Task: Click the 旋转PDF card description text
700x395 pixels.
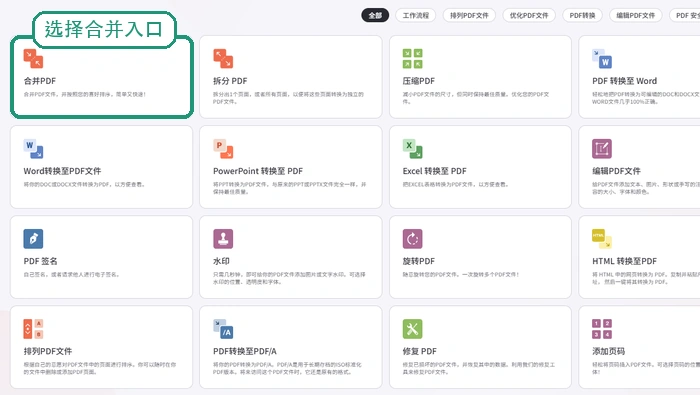Action: pos(461,274)
